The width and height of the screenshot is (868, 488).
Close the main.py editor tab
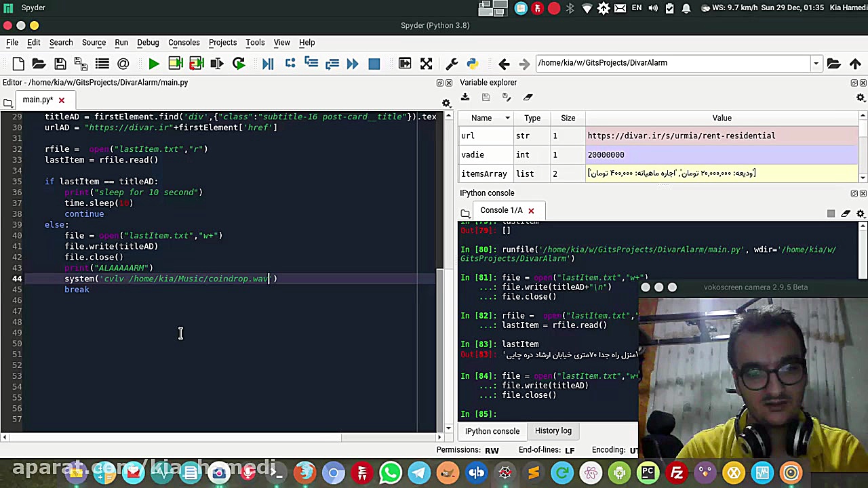point(60,100)
